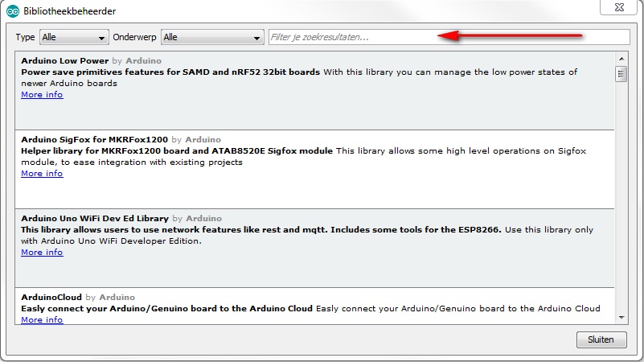Click the scrollbar down arrow in library list
Image resolution: width=644 pixels, height=362 pixels.
click(x=621, y=318)
